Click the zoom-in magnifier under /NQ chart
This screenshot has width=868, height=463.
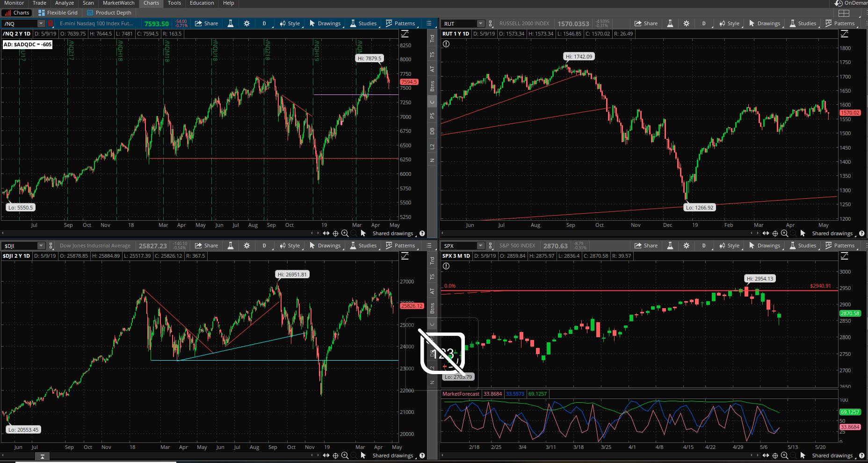tap(345, 233)
